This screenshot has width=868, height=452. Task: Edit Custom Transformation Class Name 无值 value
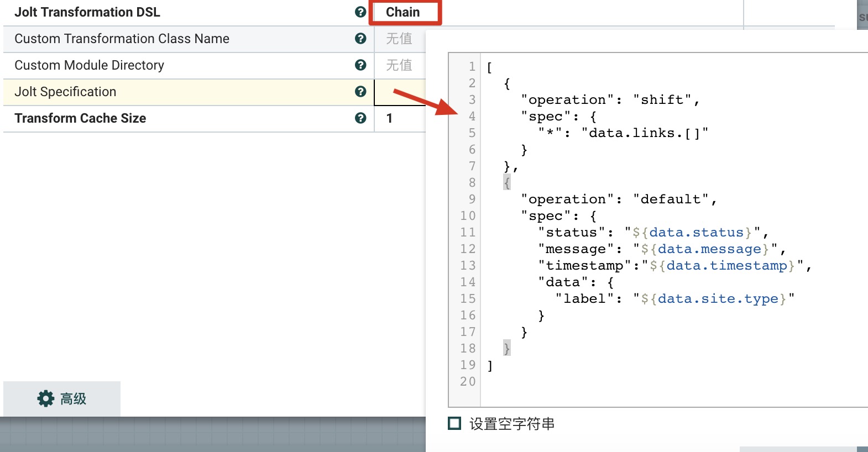(x=399, y=39)
